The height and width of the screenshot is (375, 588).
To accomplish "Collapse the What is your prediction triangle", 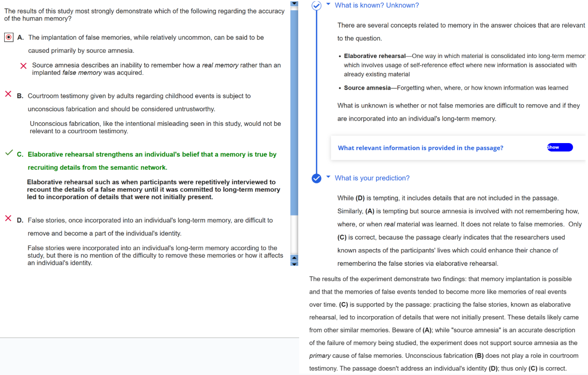I will (328, 177).
